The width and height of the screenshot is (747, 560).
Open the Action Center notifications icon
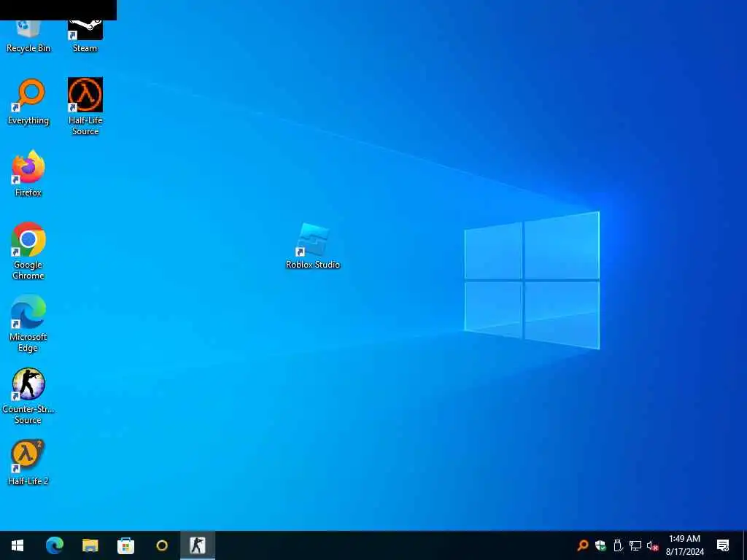tap(723, 545)
